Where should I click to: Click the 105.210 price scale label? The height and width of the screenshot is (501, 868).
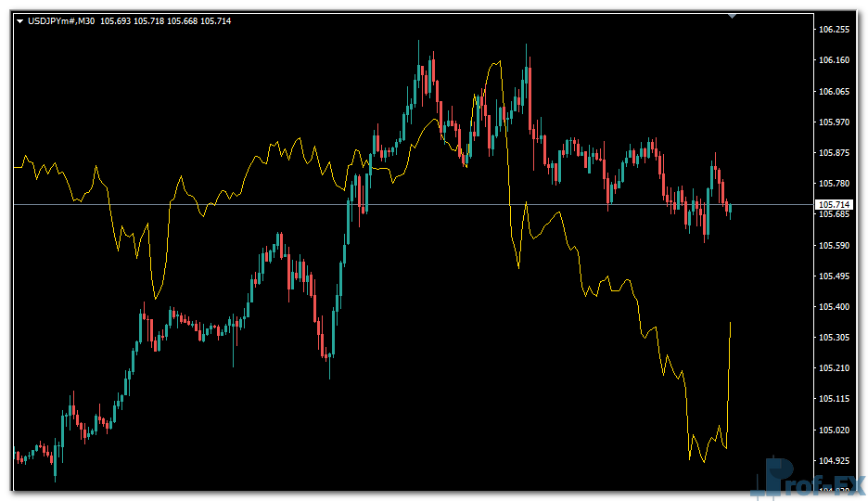click(x=835, y=368)
